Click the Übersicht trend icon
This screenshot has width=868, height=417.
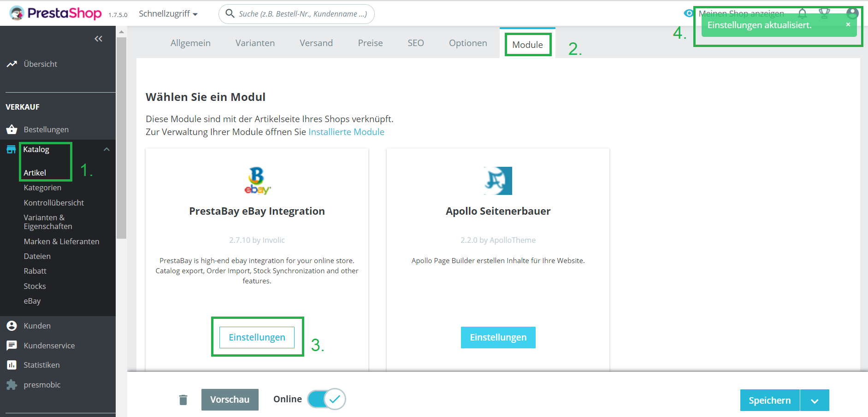(12, 64)
